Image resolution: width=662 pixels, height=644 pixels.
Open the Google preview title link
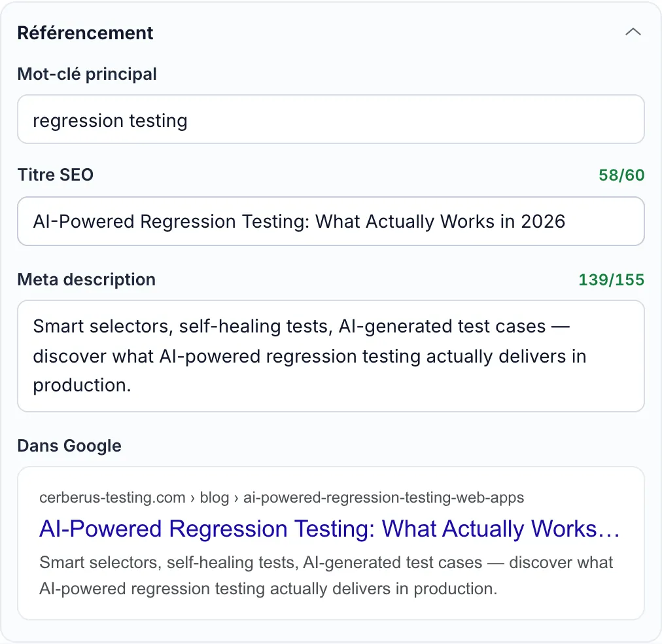[329, 528]
